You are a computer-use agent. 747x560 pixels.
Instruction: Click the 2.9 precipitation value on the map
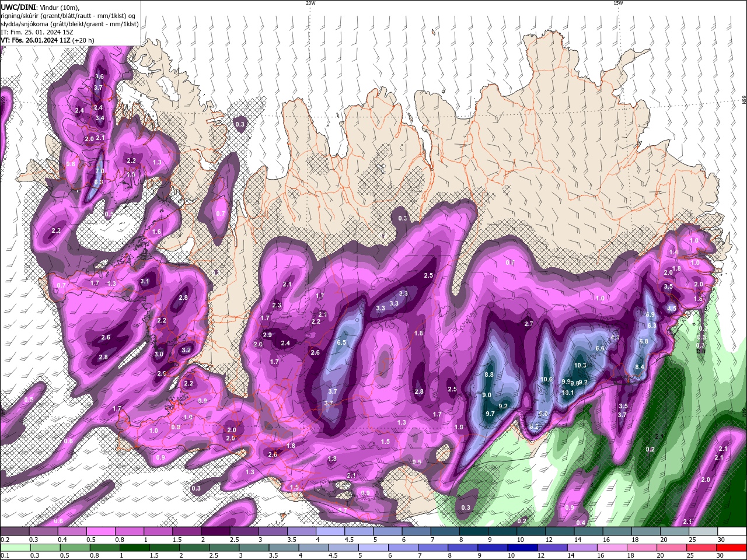(x=267, y=335)
